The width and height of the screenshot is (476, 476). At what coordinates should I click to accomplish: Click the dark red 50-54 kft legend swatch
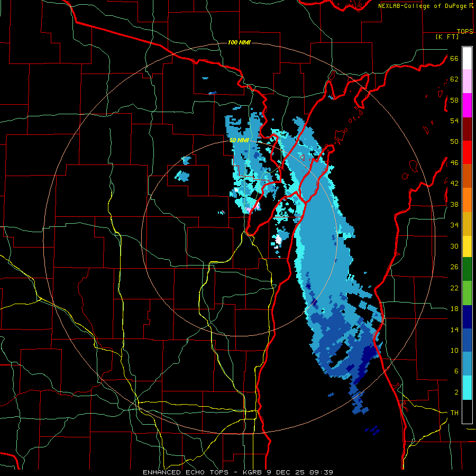click(x=467, y=129)
